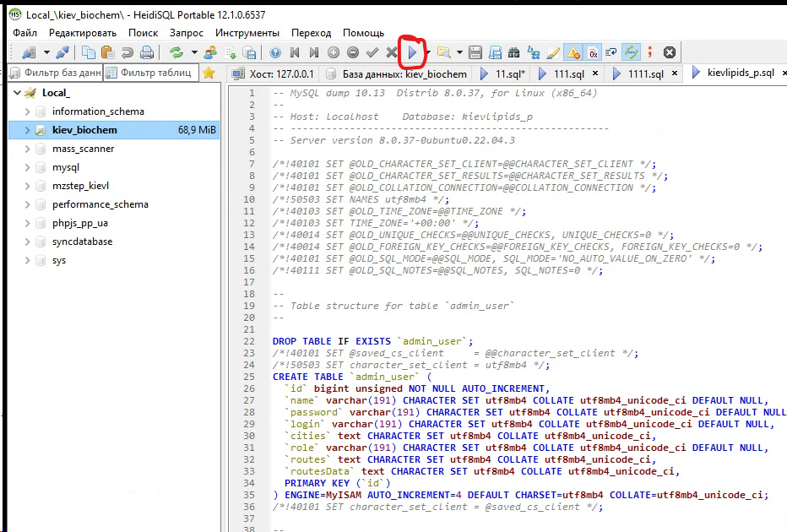
Task: Save the current SQL file
Action: click(x=474, y=52)
